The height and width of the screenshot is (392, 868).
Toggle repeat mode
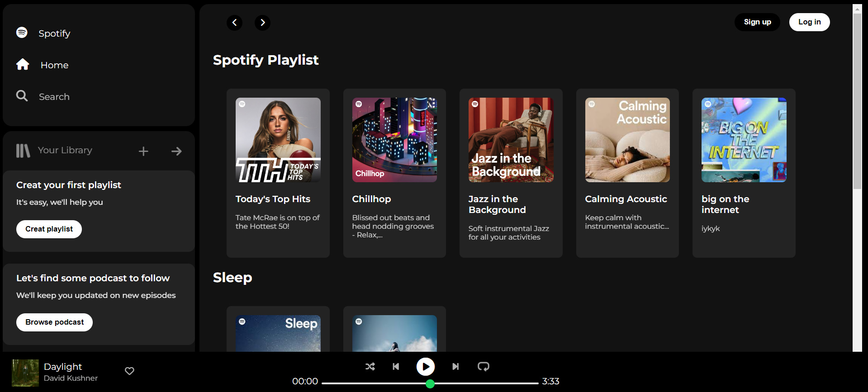point(484,366)
